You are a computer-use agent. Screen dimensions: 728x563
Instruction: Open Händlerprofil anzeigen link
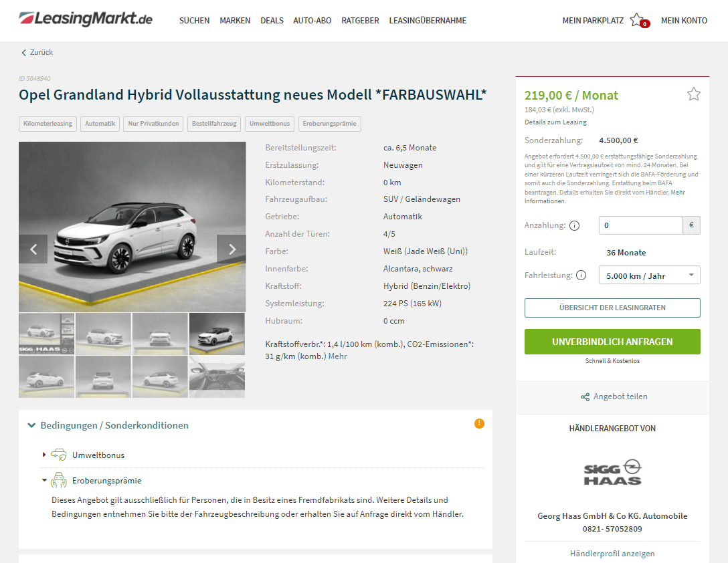612,553
